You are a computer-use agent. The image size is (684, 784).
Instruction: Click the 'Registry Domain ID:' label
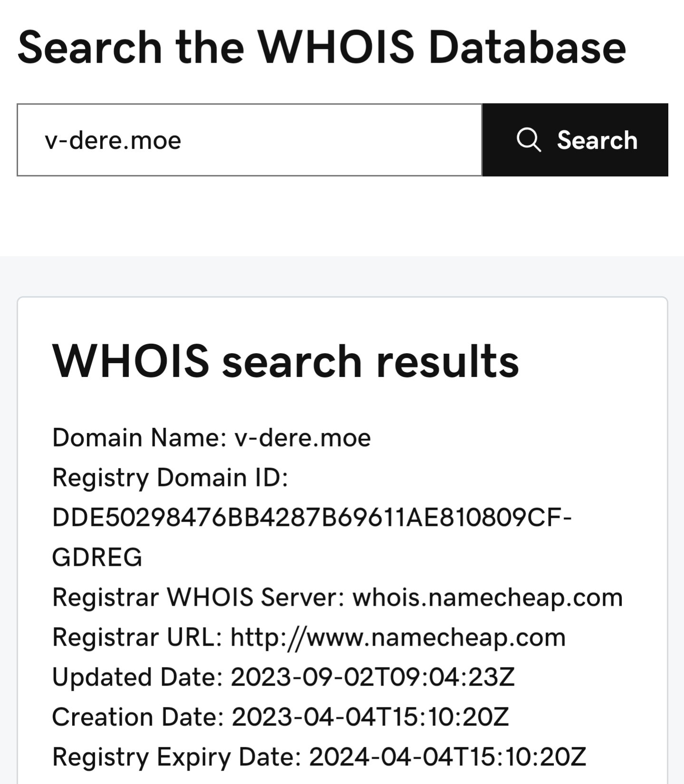170,478
